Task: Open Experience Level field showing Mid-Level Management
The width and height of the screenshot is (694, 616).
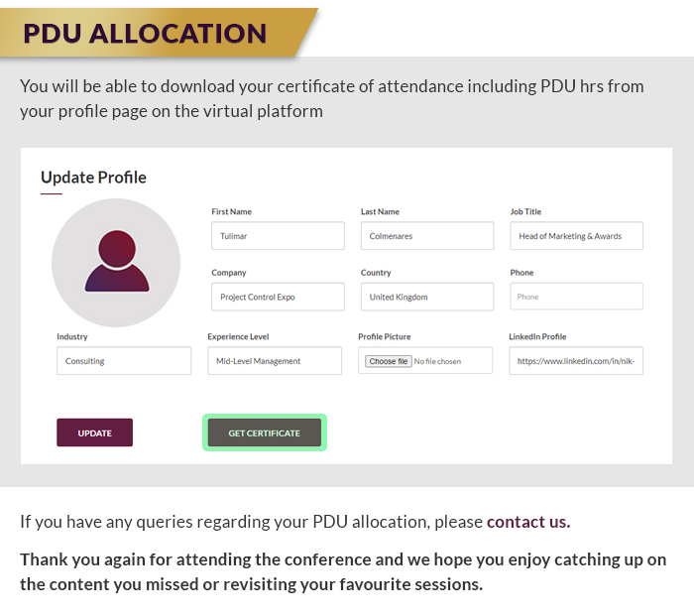Action: (275, 361)
